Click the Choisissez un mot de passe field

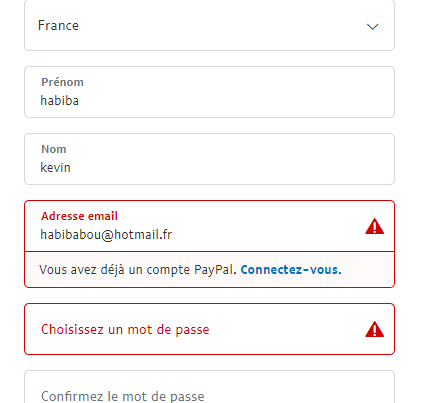[209, 329]
